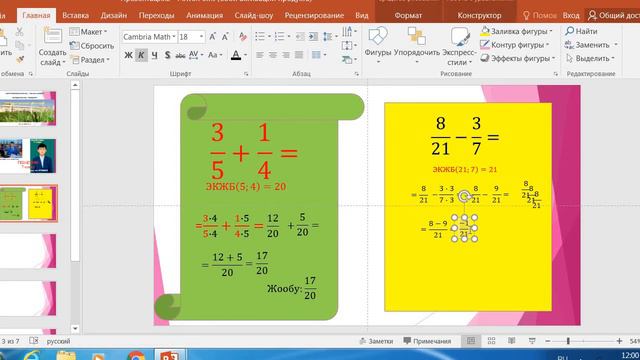Open line spacing options
Viewport: 640px width, 360px height.
point(329,37)
